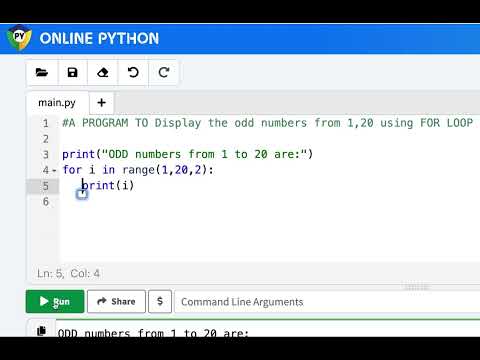The image size is (480, 360).
Task: Share the code with the Share button
Action: (116, 301)
